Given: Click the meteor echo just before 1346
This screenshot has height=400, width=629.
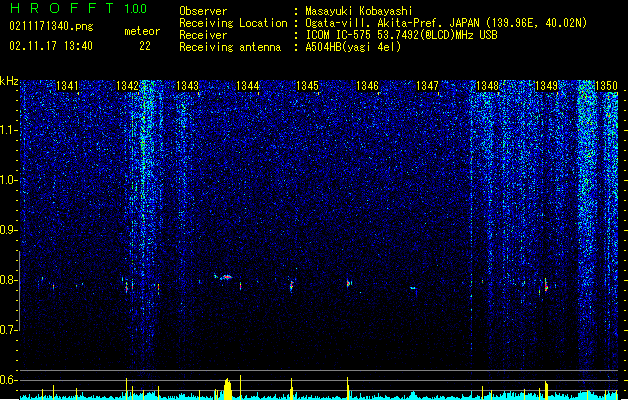Looking at the screenshot, I should click(x=349, y=283).
